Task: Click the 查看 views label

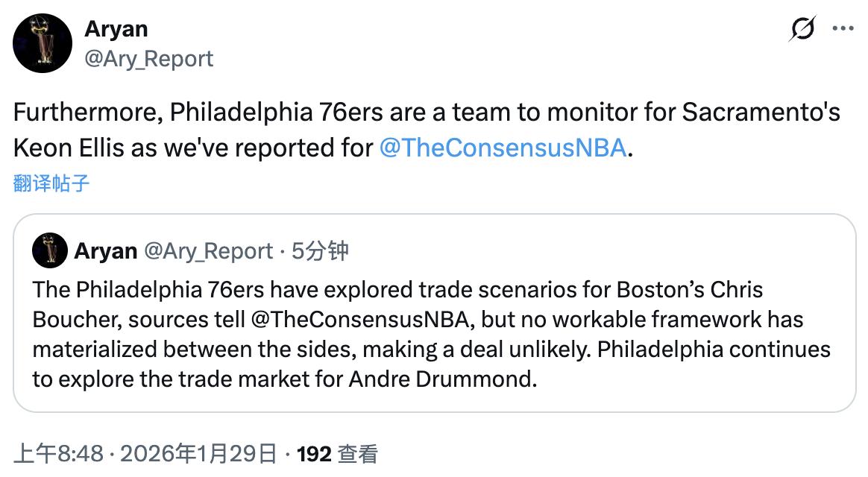Action: click(358, 453)
